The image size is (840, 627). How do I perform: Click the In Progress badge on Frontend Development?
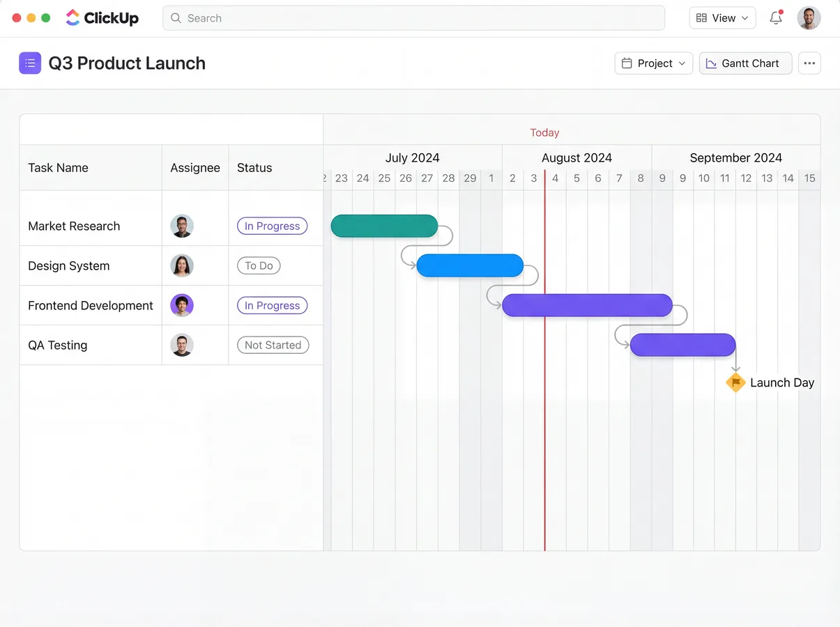point(272,305)
